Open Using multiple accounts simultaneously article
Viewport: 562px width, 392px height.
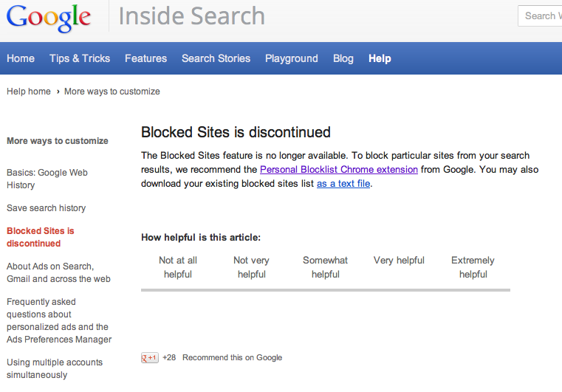pyautogui.click(x=55, y=368)
